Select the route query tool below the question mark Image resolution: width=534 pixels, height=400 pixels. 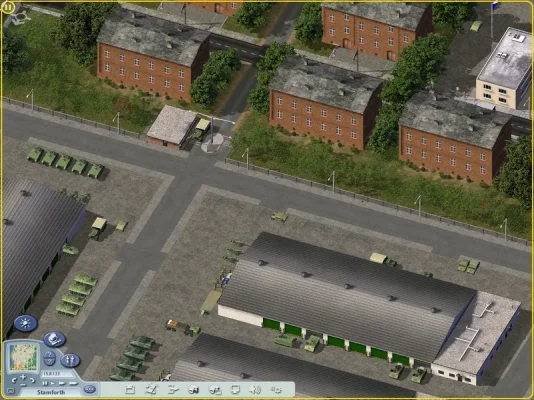point(49,362)
